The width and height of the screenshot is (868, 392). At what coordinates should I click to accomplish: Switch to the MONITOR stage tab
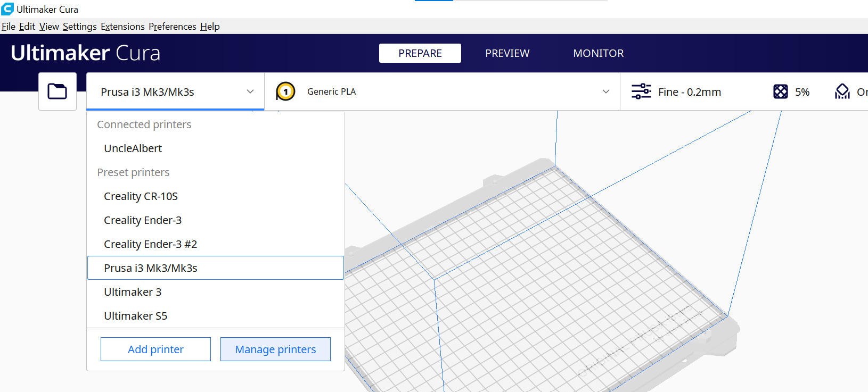tap(598, 53)
